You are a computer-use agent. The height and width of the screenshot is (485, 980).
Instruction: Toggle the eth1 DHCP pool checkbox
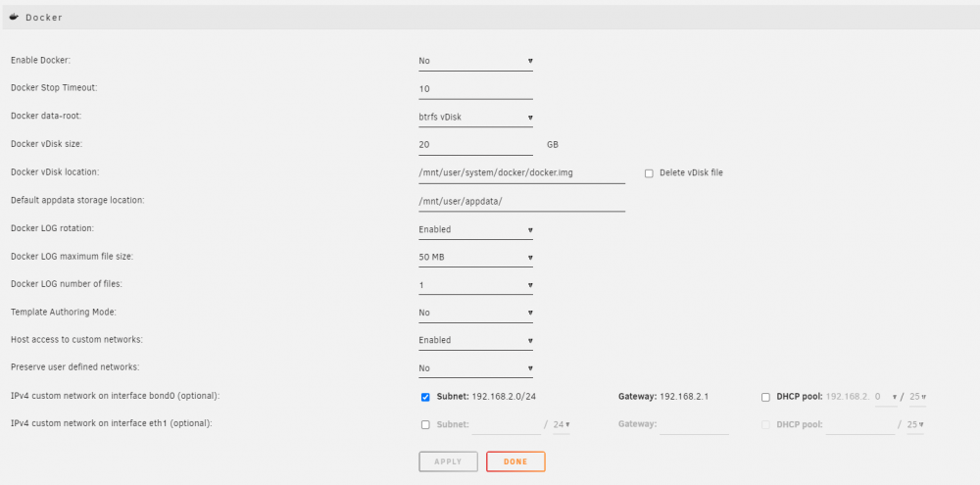pos(765,424)
